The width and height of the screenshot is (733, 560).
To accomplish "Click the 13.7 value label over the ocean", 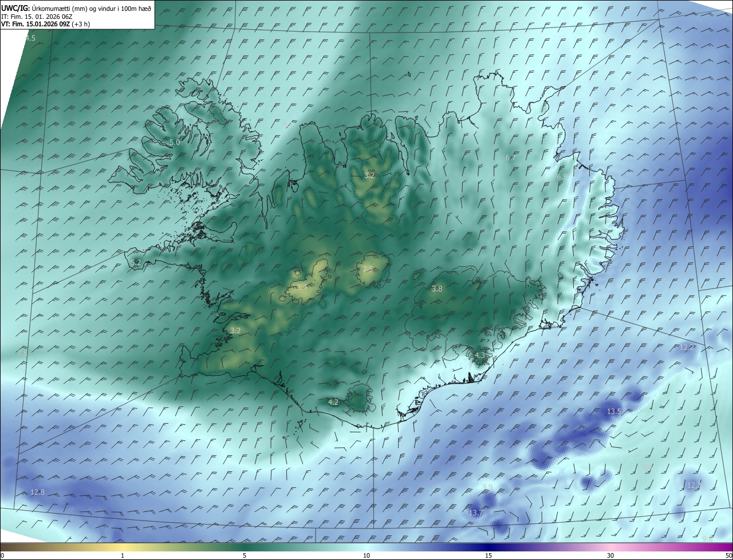I will (x=475, y=512).
